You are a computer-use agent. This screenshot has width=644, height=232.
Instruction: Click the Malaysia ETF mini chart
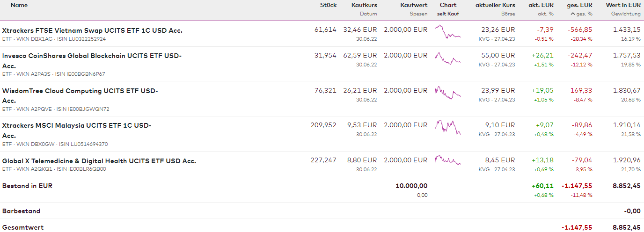(x=448, y=127)
